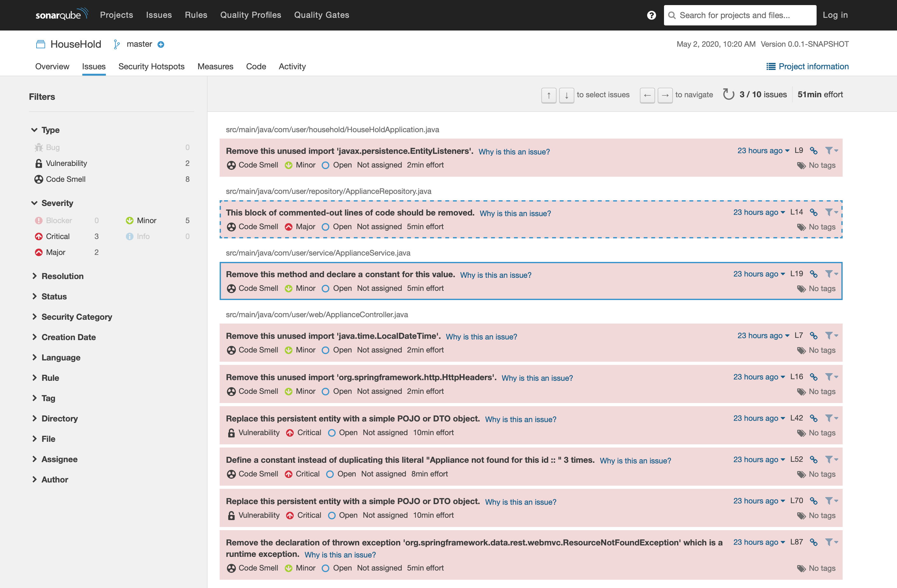
Task: Expand the Resolution filter section
Action: pyautogui.click(x=63, y=276)
